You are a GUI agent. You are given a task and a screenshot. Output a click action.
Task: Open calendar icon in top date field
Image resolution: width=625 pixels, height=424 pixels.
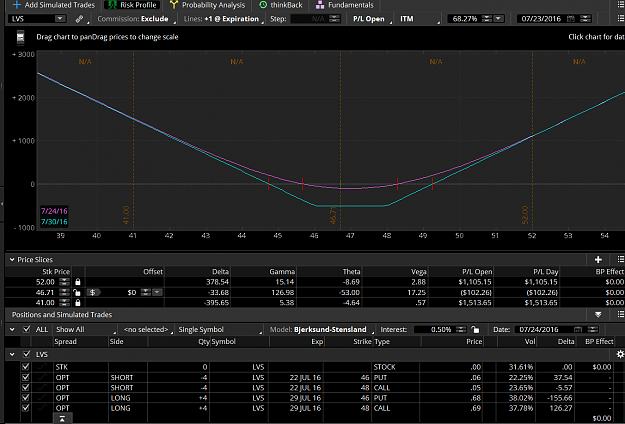(x=571, y=19)
